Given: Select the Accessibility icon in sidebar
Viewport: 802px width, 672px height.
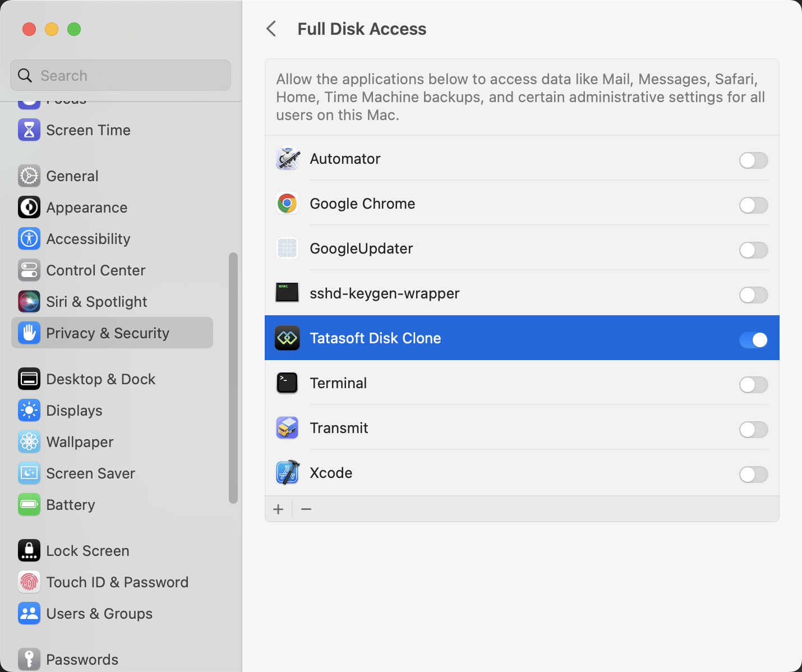Looking at the screenshot, I should click(x=29, y=238).
